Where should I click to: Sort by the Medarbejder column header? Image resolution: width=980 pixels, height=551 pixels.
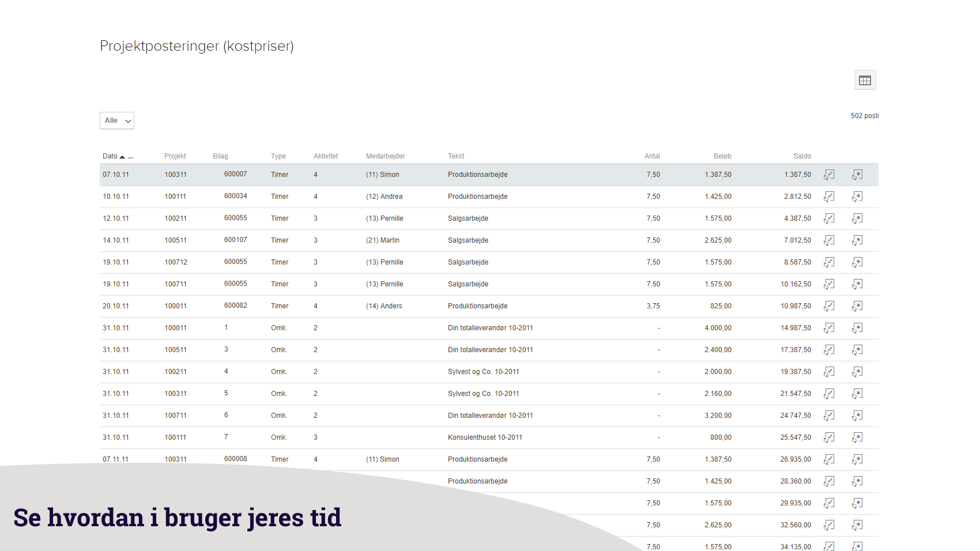385,156
